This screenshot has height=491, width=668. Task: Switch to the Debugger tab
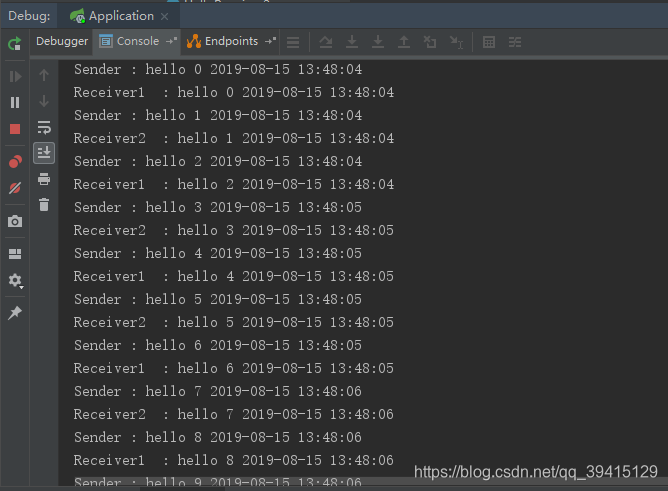coord(62,41)
